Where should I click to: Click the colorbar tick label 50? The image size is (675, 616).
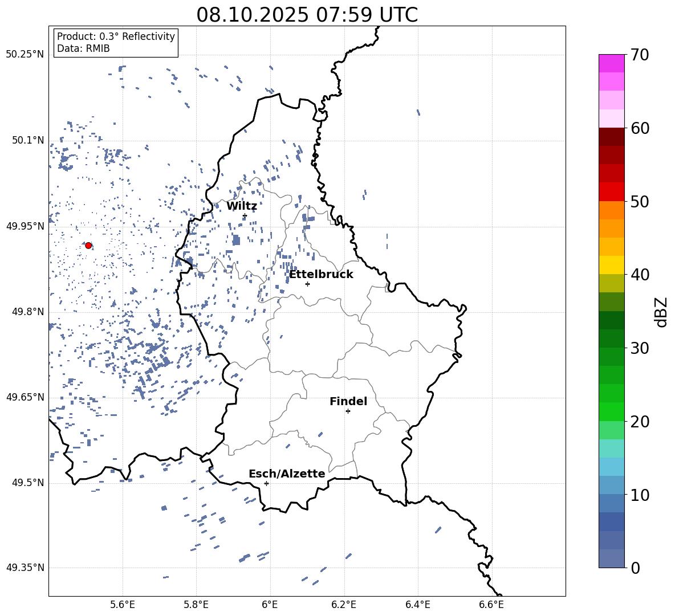pyautogui.click(x=640, y=201)
